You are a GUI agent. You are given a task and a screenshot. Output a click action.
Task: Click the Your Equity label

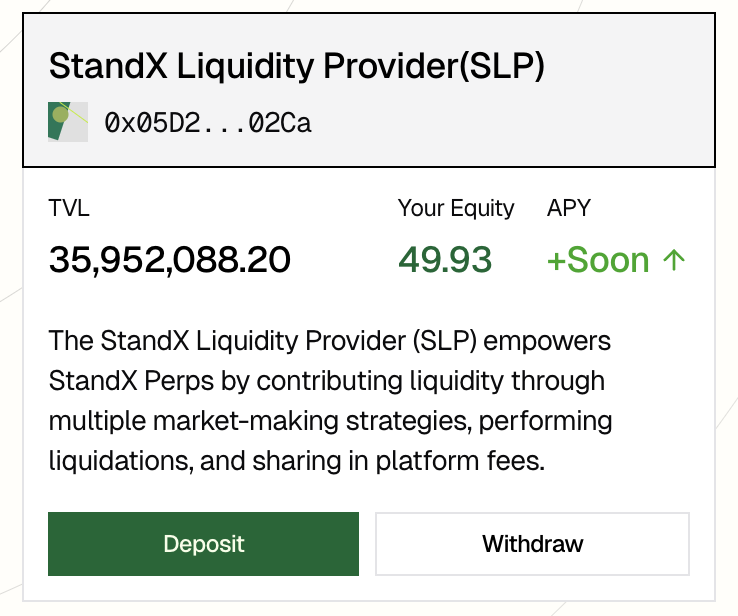tap(456, 208)
